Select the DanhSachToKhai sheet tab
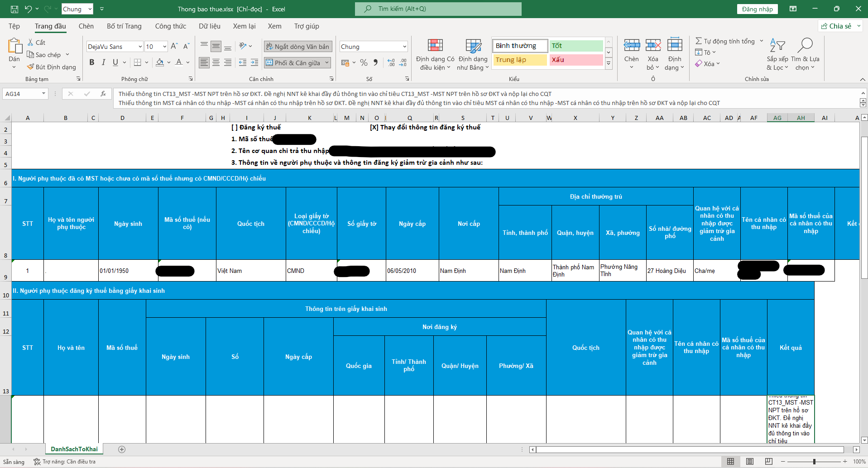Image resolution: width=868 pixels, height=468 pixels. pyautogui.click(x=74, y=449)
